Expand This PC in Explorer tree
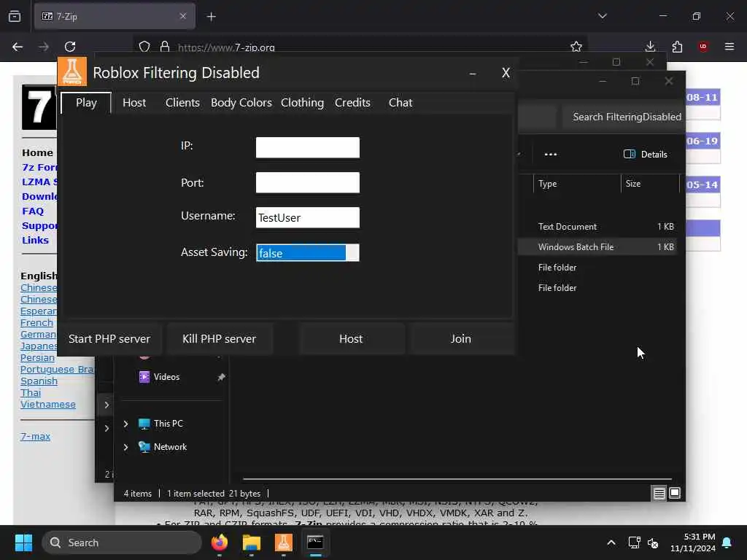This screenshot has height=560, width=747. (125, 424)
